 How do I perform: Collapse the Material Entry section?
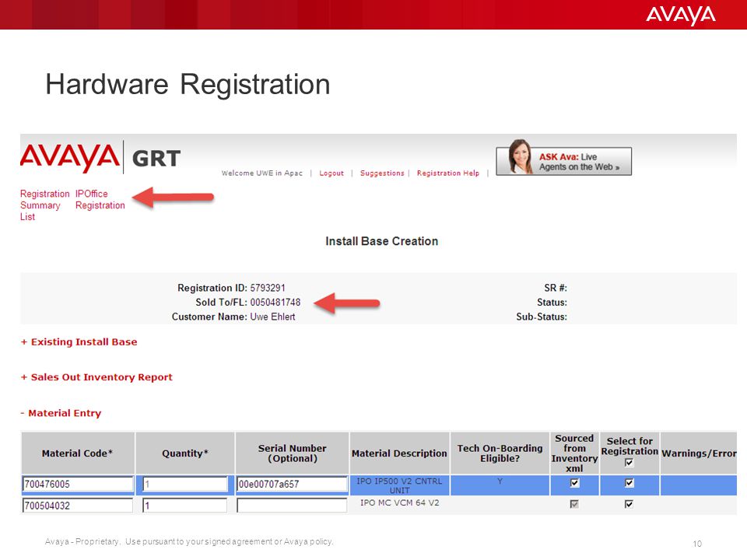point(61,413)
